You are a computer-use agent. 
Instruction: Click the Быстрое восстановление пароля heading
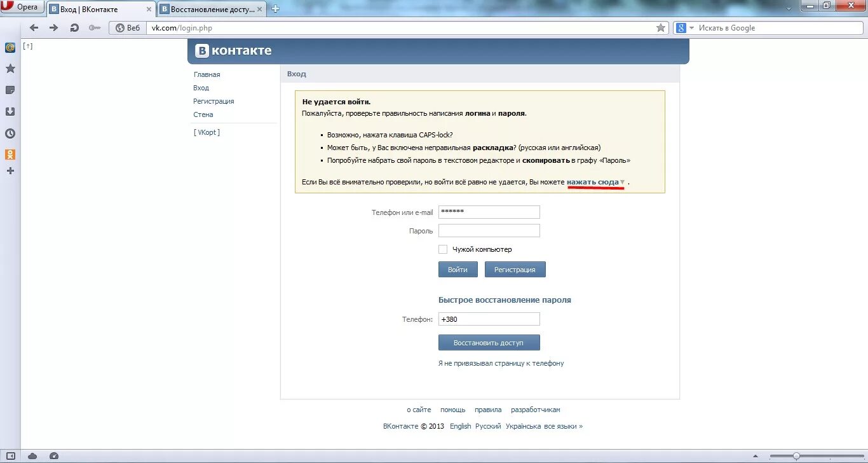pyautogui.click(x=505, y=300)
